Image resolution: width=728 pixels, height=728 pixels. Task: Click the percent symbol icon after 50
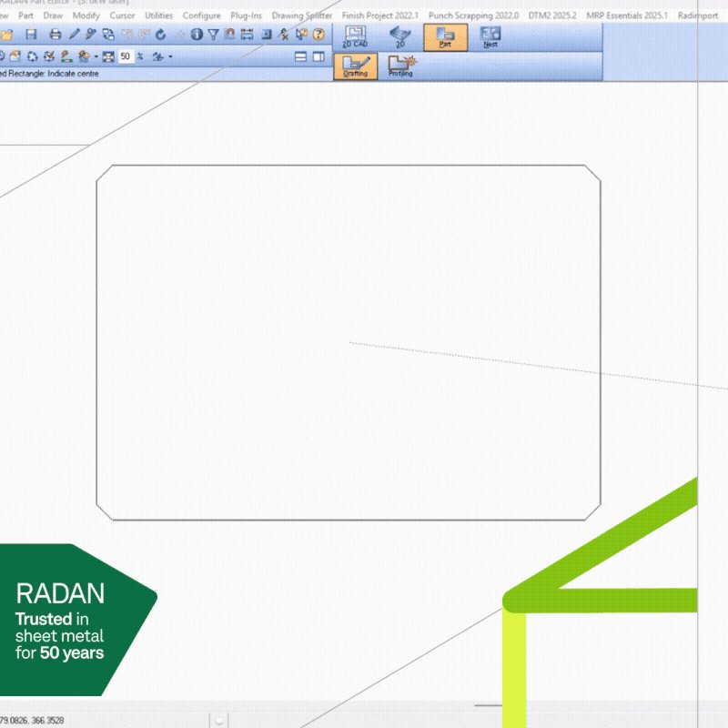[x=140, y=56]
